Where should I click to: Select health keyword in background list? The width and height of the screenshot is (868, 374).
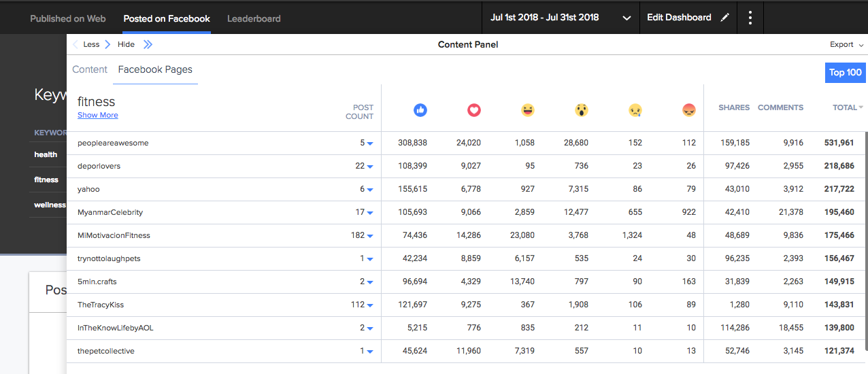point(46,154)
